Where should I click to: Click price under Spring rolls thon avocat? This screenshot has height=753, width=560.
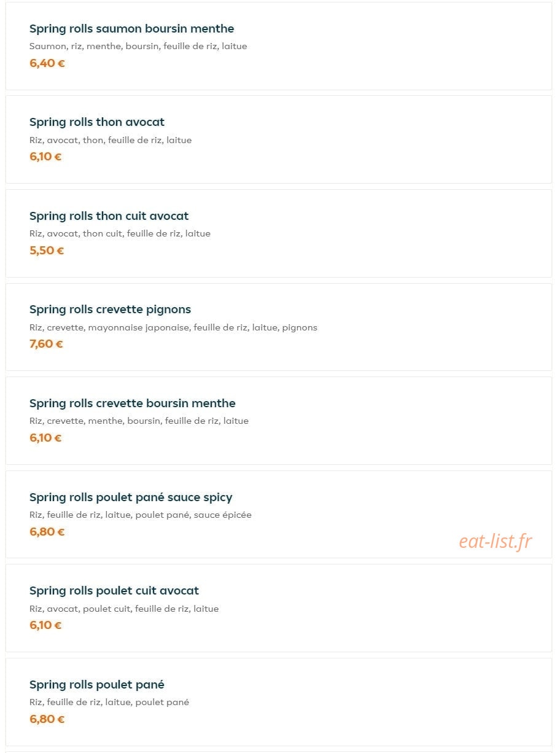[45, 157]
